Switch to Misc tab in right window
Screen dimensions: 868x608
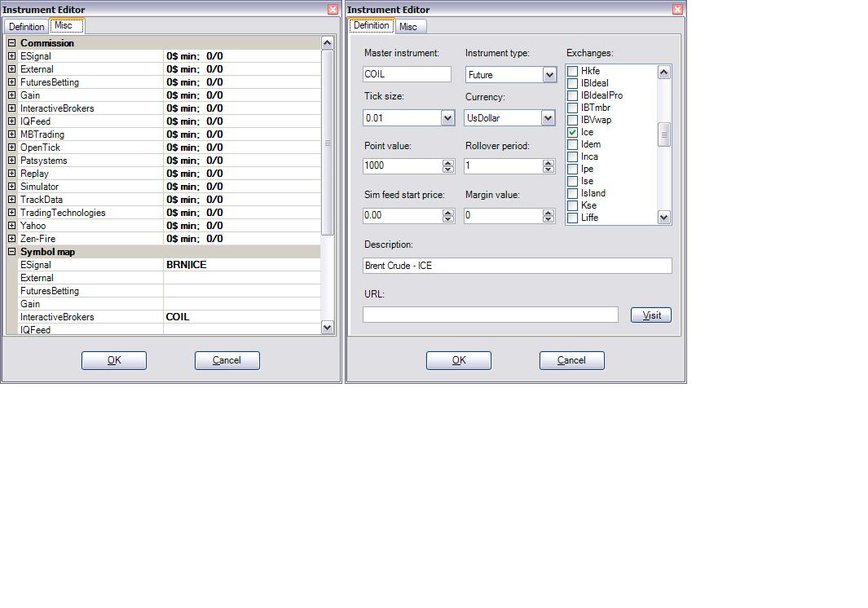(x=410, y=27)
